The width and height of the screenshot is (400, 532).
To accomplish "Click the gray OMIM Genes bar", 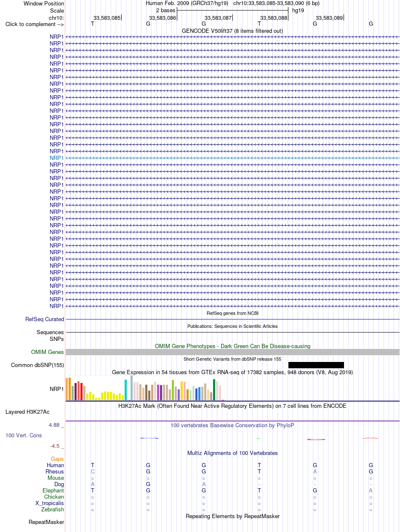I will click(x=232, y=352).
